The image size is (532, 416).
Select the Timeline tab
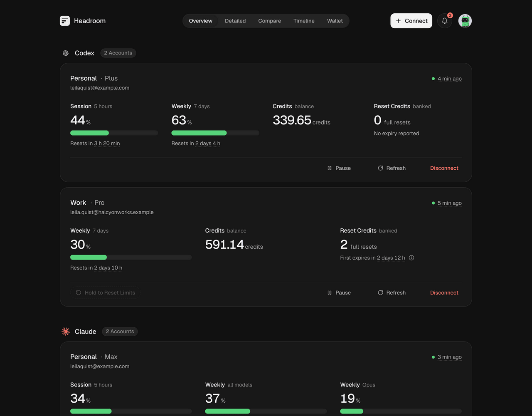pyautogui.click(x=304, y=21)
